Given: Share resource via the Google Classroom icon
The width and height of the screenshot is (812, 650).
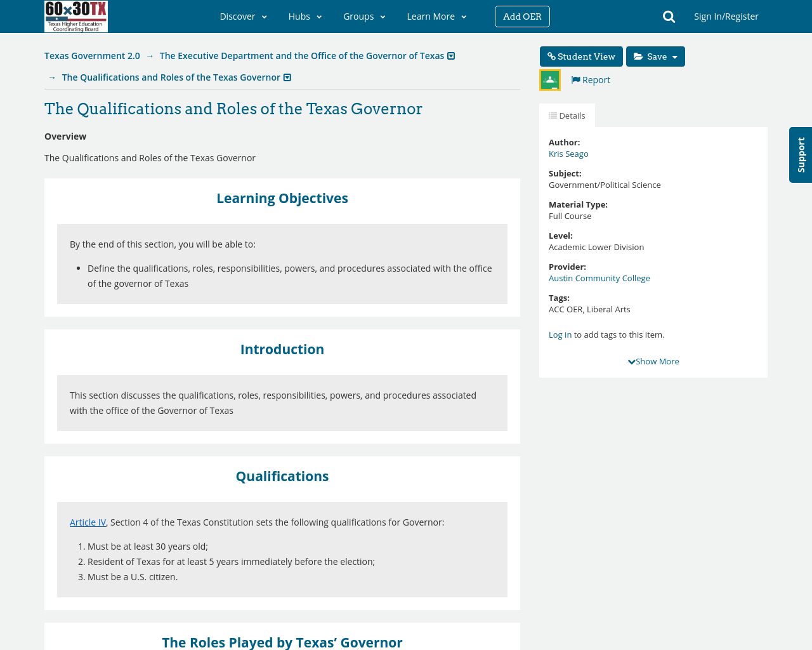Looking at the screenshot, I should tap(549, 79).
